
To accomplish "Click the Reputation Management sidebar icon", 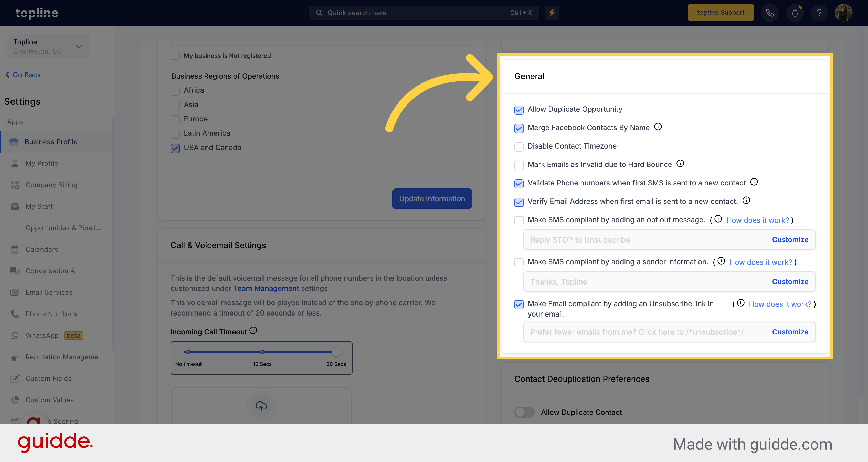I will coord(14,357).
